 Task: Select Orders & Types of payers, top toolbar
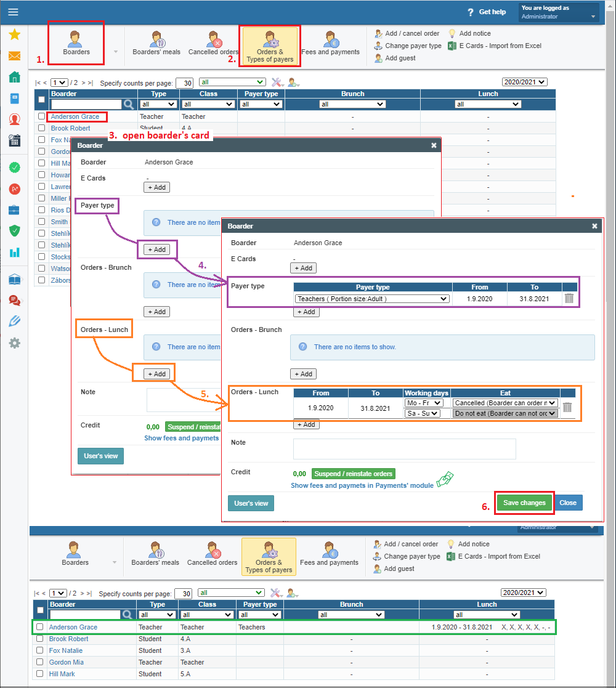(x=270, y=46)
